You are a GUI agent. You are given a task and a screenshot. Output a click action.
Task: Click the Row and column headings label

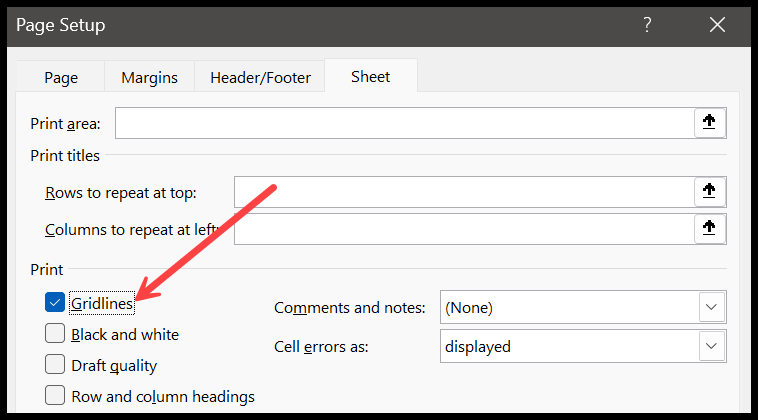[x=163, y=397]
